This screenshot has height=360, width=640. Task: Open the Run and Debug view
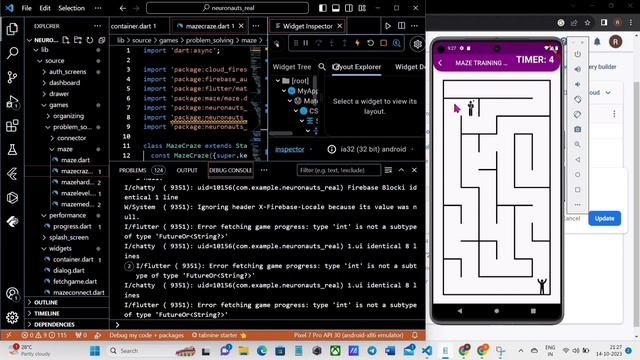point(12,102)
